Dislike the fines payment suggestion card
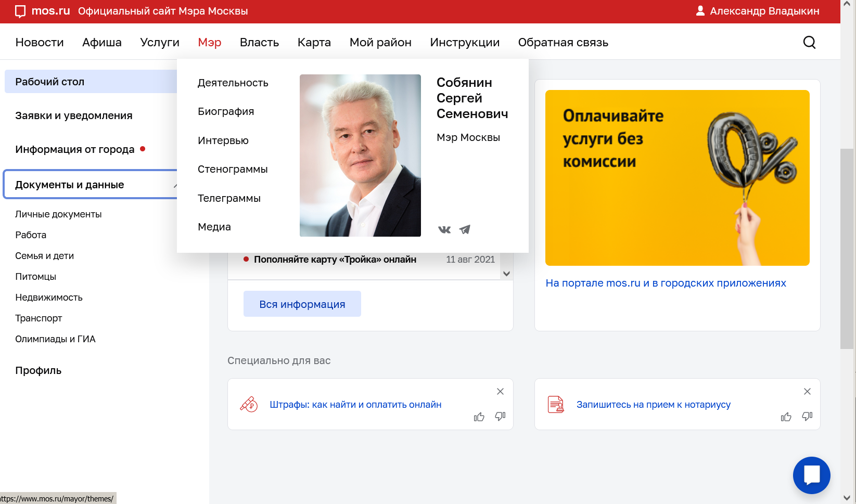856x504 pixels. point(500,416)
